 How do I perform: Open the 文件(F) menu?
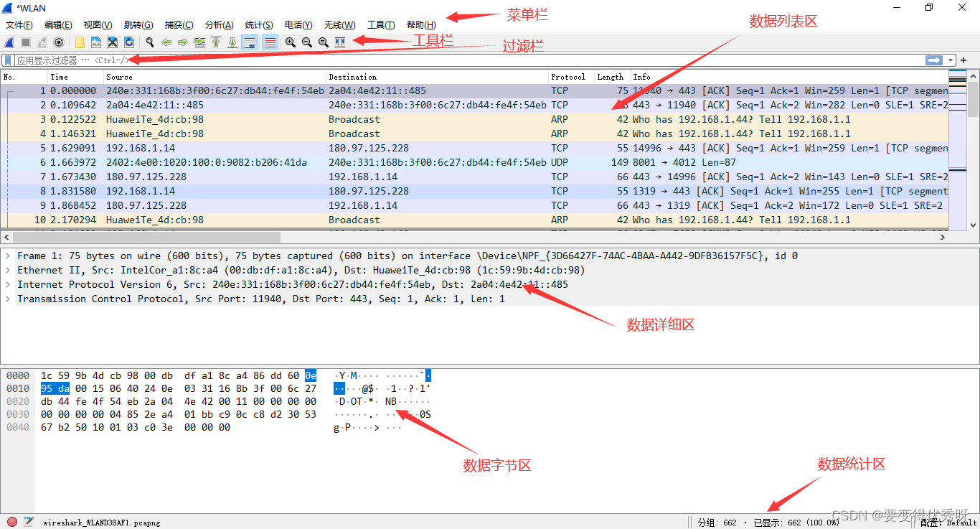pyautogui.click(x=19, y=25)
